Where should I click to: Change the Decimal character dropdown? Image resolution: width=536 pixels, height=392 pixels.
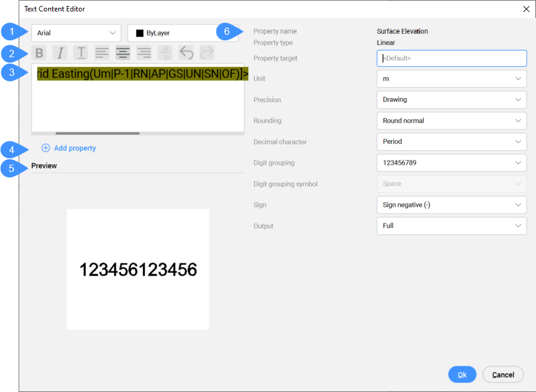(451, 142)
